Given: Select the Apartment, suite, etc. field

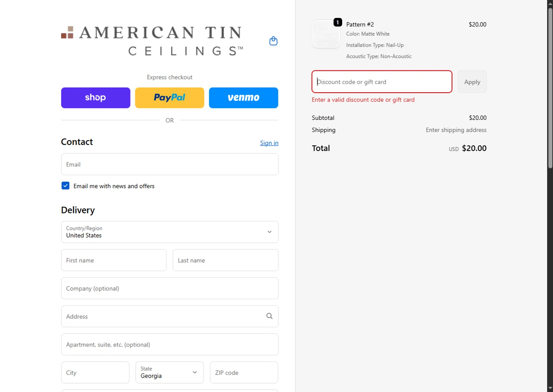Looking at the screenshot, I should point(170,344).
